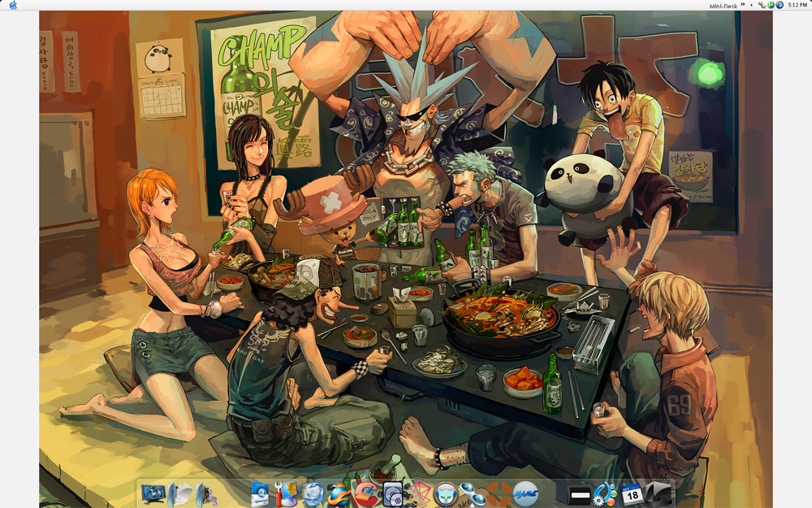
Task: Open the blue gear dock settings icon
Action: (605, 493)
